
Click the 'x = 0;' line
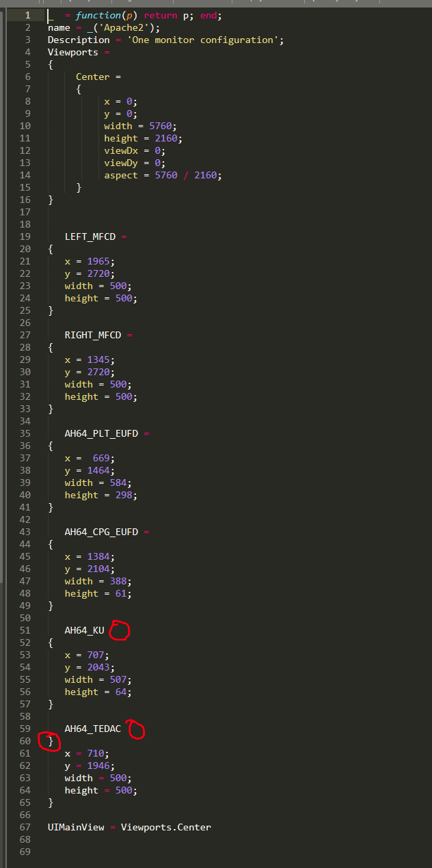121,101
